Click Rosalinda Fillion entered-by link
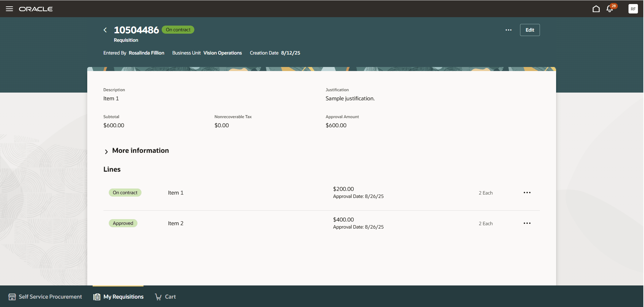Image resolution: width=644 pixels, height=307 pixels. [x=146, y=53]
